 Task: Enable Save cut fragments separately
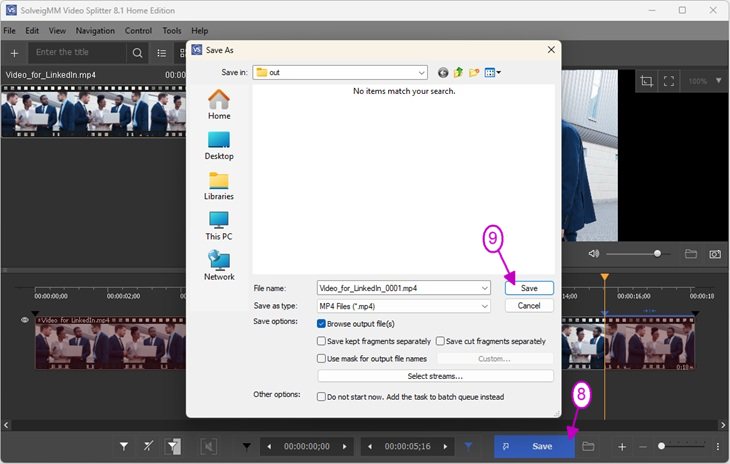440,341
